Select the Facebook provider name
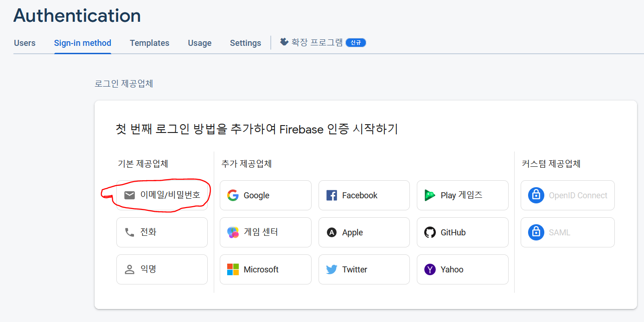The image size is (644, 322). click(x=360, y=196)
